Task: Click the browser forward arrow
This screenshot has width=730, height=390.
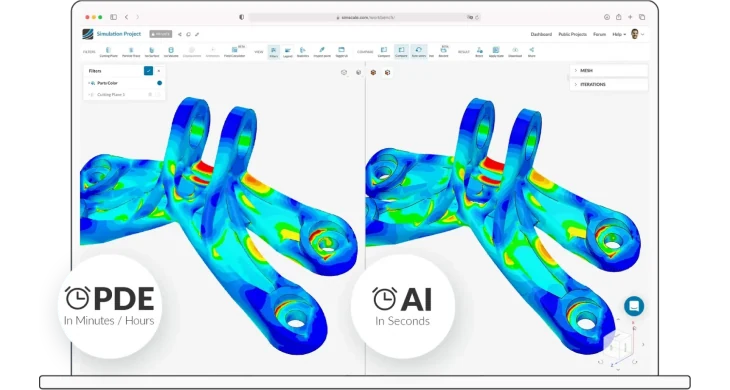Action: (x=137, y=17)
